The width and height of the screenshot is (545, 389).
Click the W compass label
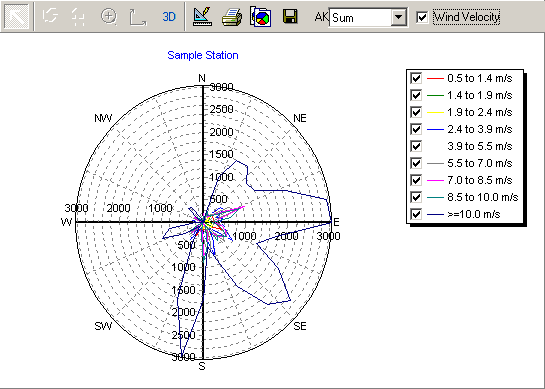(x=66, y=222)
